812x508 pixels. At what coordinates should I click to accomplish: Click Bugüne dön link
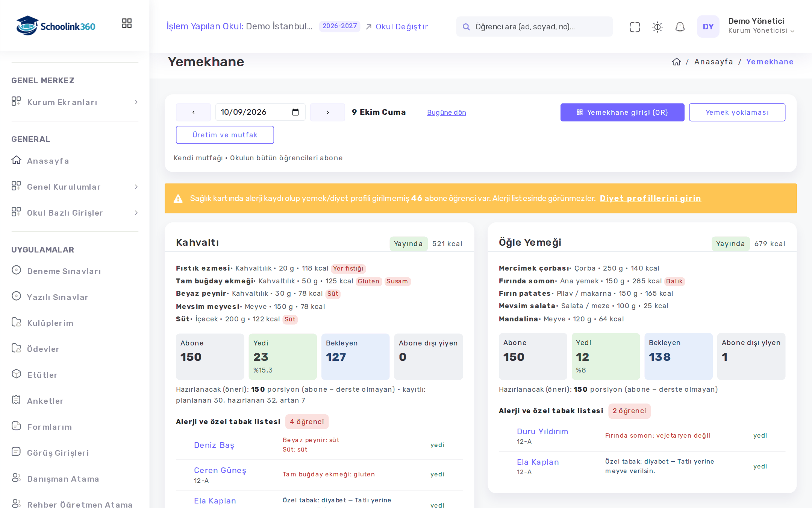coord(446,113)
